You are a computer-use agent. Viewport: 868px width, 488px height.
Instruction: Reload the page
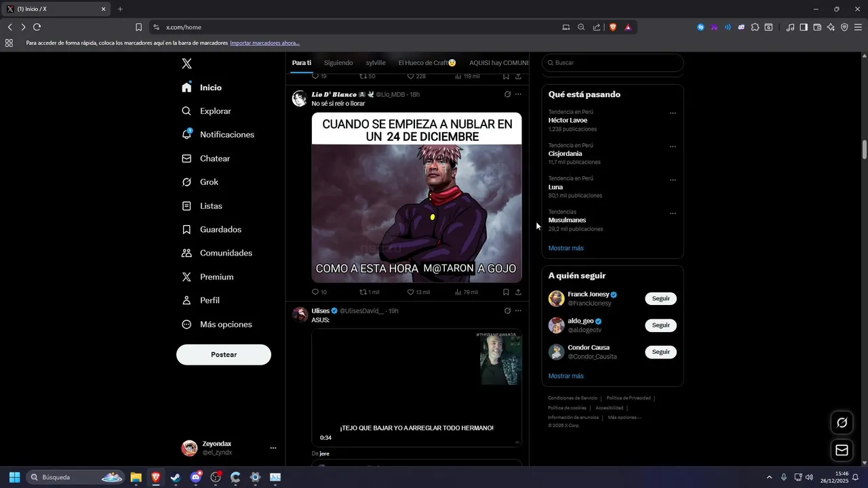tap(37, 27)
